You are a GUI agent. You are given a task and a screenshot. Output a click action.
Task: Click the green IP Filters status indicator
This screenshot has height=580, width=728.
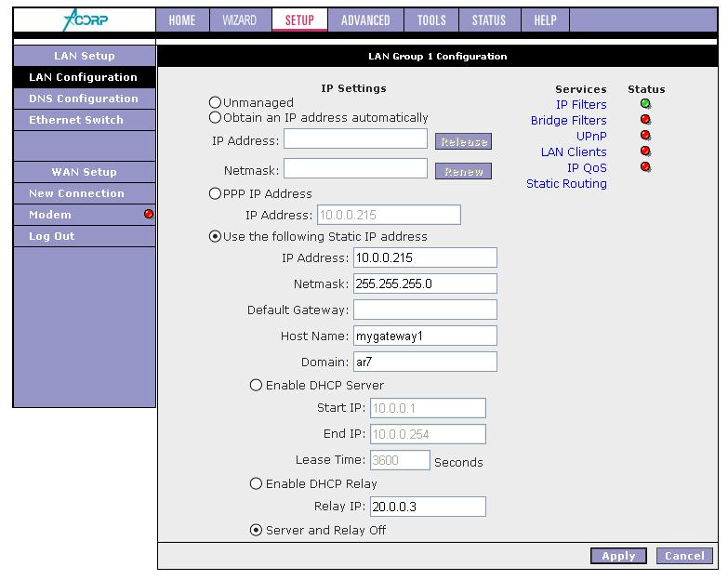[645, 104]
